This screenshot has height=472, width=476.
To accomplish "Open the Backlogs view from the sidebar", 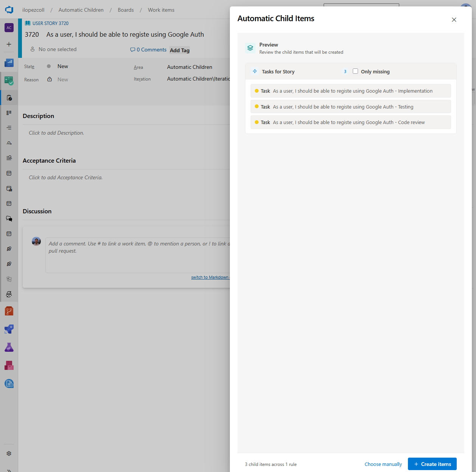I will [x=9, y=127].
